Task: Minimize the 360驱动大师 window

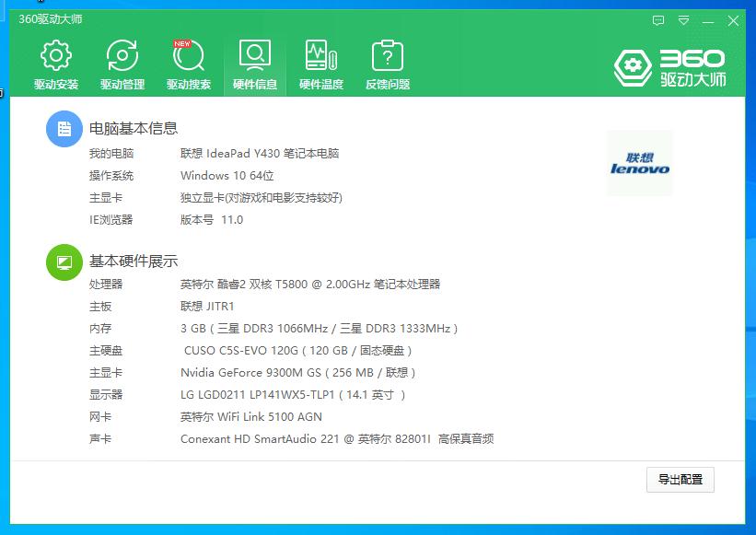Action: (708, 20)
